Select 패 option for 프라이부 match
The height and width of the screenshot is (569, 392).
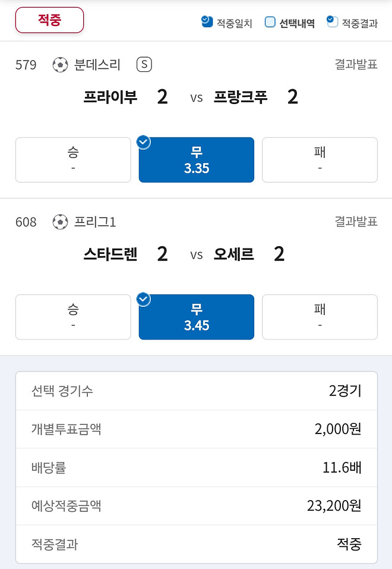(x=320, y=159)
